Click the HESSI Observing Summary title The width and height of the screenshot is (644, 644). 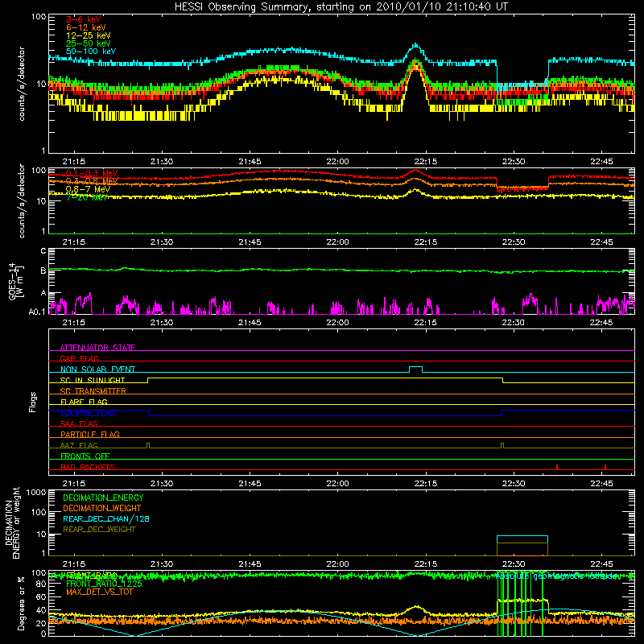coord(341,7)
